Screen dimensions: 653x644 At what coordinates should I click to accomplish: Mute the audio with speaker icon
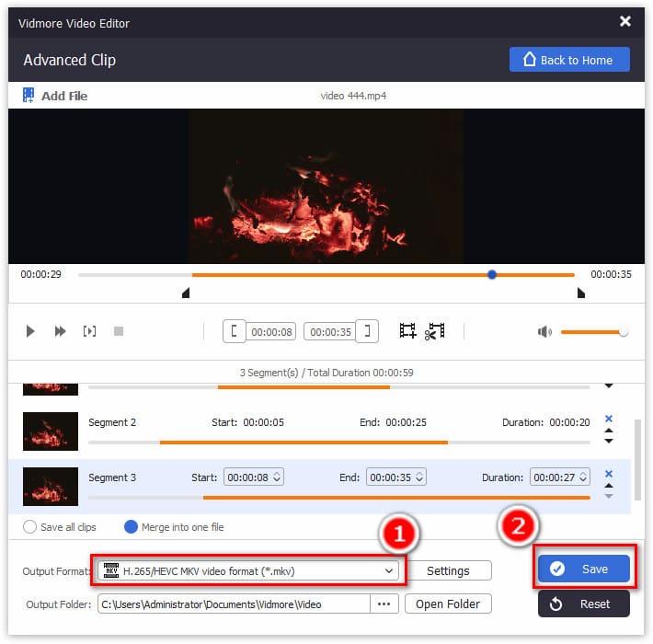544,331
